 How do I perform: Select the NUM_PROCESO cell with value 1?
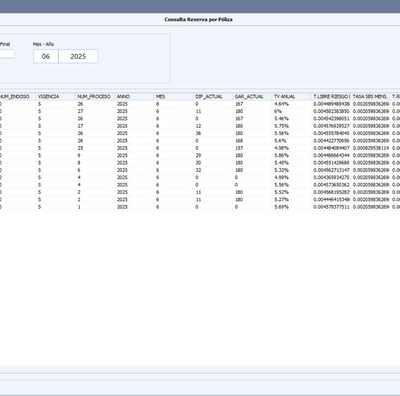pos(79,207)
